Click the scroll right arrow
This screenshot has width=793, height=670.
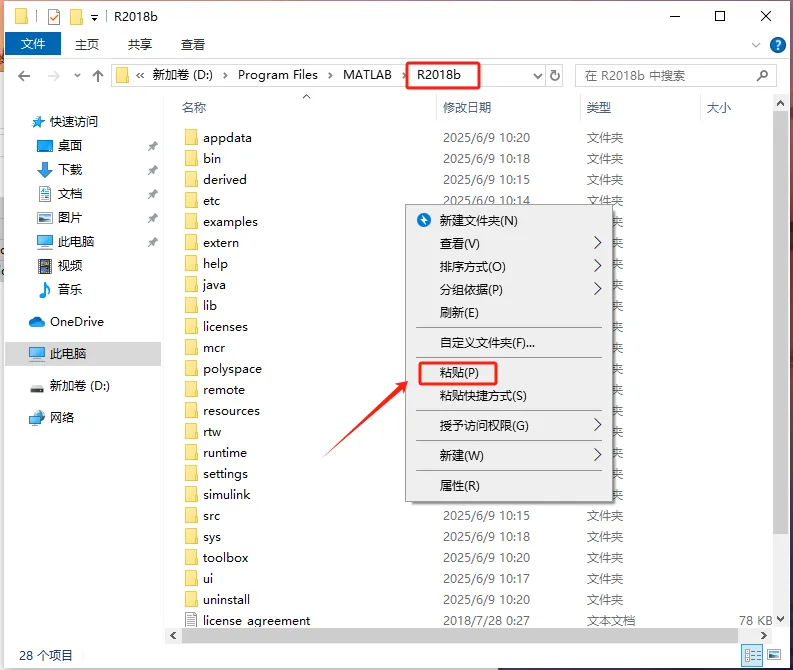point(764,636)
